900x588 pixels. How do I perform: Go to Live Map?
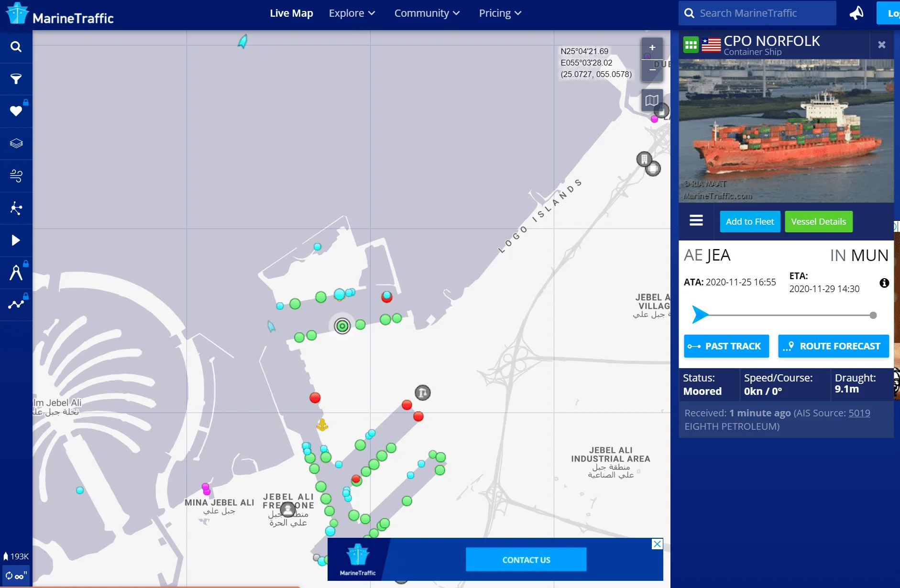[x=291, y=13]
